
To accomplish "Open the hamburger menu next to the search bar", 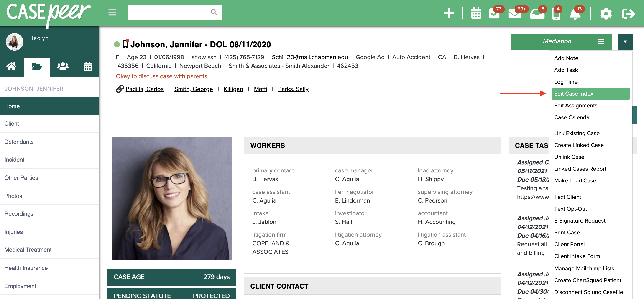I will tap(112, 12).
